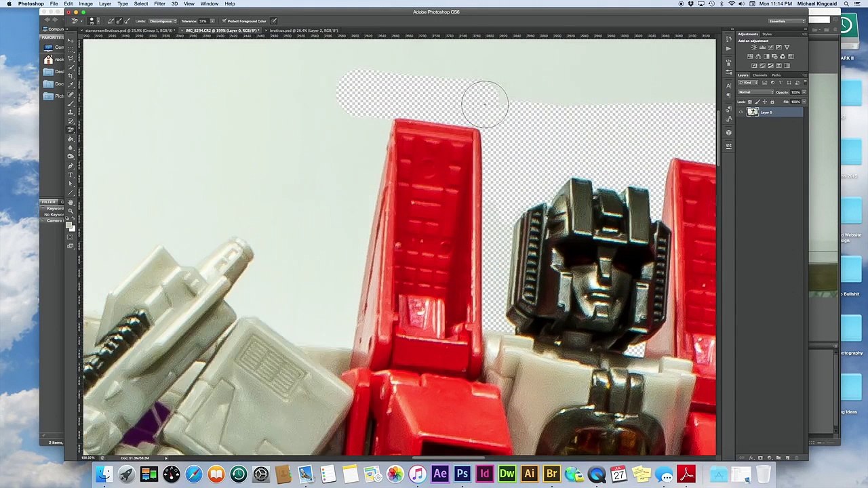Screen dimensions: 868x488
Task: Open the layer Fill dropdown arrow
Action: [804, 102]
